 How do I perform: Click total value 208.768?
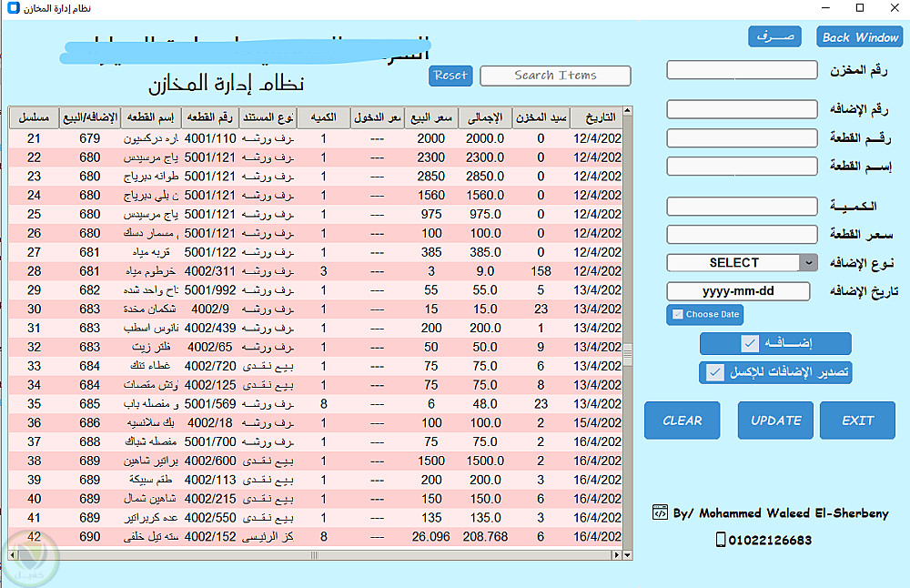pyautogui.click(x=485, y=537)
